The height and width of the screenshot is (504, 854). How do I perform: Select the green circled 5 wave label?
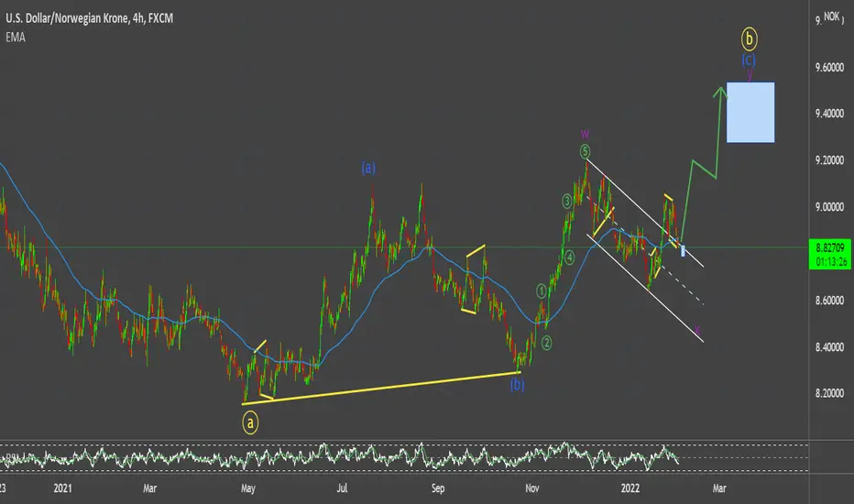coord(585,151)
